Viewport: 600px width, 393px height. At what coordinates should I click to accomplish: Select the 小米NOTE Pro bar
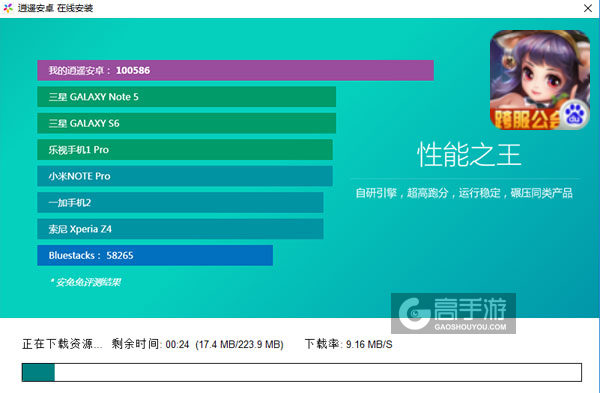(x=185, y=176)
